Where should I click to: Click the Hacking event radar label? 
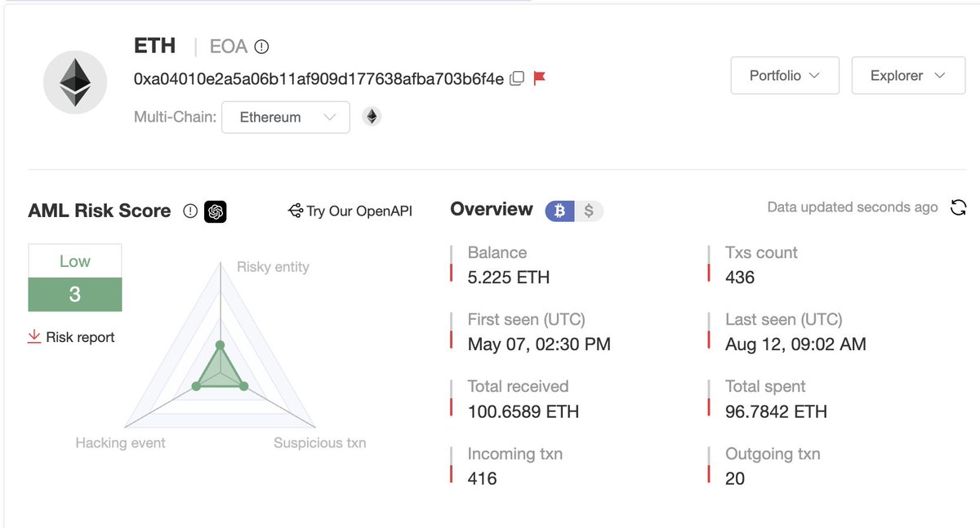(120, 442)
